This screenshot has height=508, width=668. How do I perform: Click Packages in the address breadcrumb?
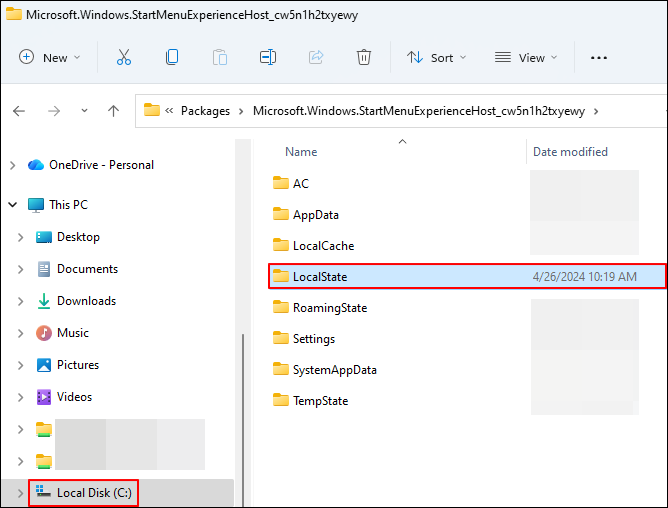point(205,111)
